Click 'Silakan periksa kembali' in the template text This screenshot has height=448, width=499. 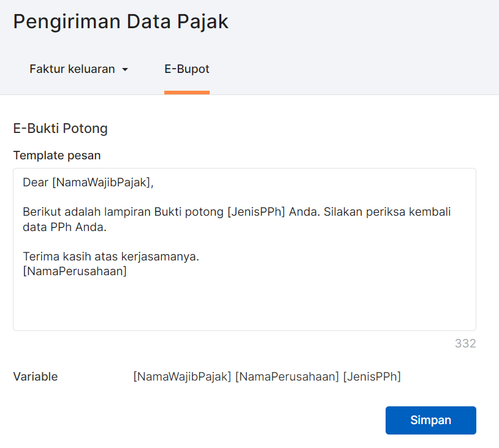[x=387, y=212]
